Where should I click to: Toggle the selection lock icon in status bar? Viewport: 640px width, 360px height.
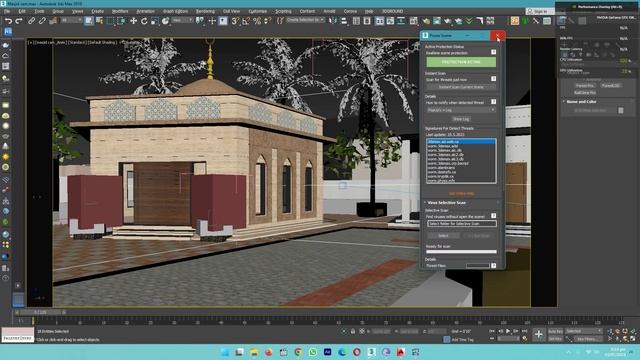click(x=353, y=331)
